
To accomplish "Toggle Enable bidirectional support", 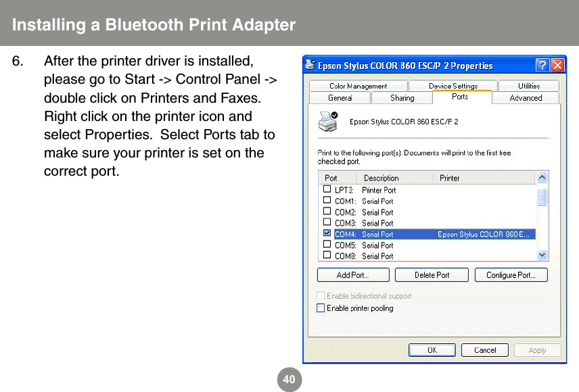I will pos(321,295).
